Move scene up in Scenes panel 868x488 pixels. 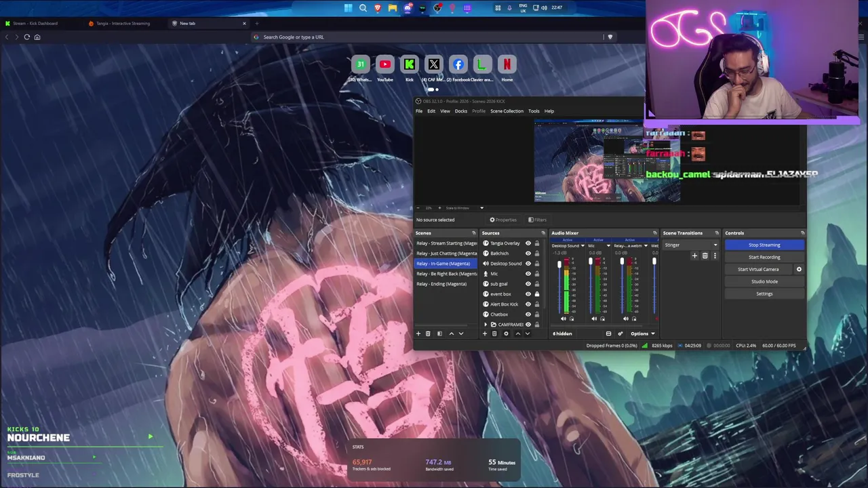tap(452, 333)
